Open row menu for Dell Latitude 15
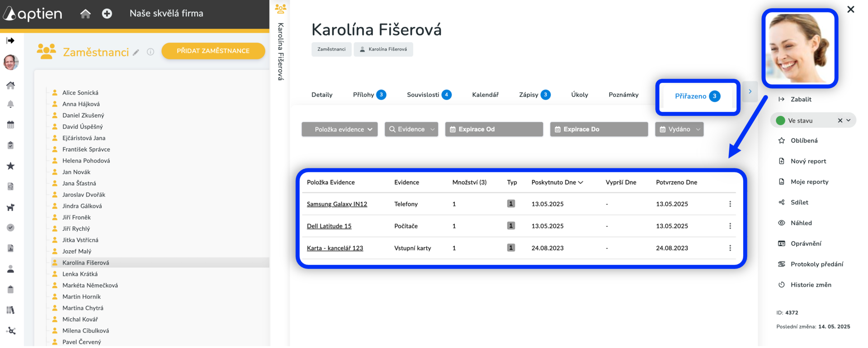The width and height of the screenshot is (868, 348). pos(730,226)
